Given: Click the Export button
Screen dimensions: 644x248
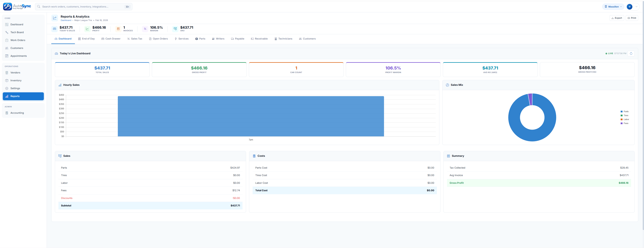Looking at the screenshot, I should 617,18.
